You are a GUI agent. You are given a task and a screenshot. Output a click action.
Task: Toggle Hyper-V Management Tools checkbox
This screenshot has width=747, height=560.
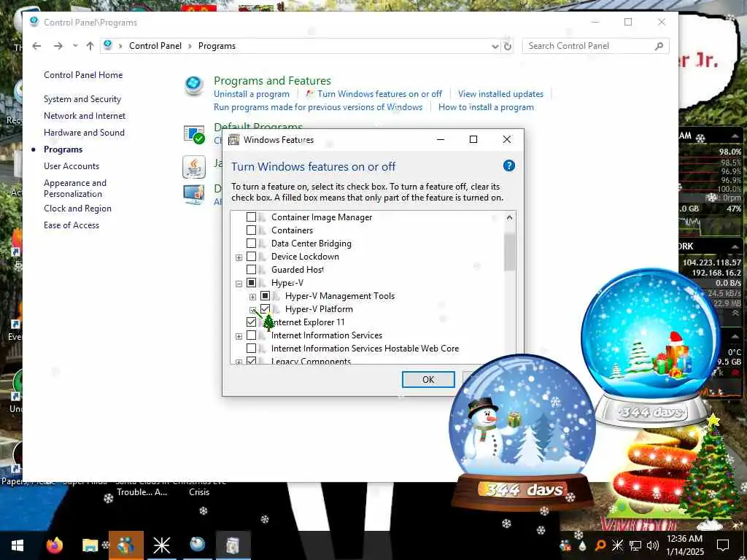266,296
